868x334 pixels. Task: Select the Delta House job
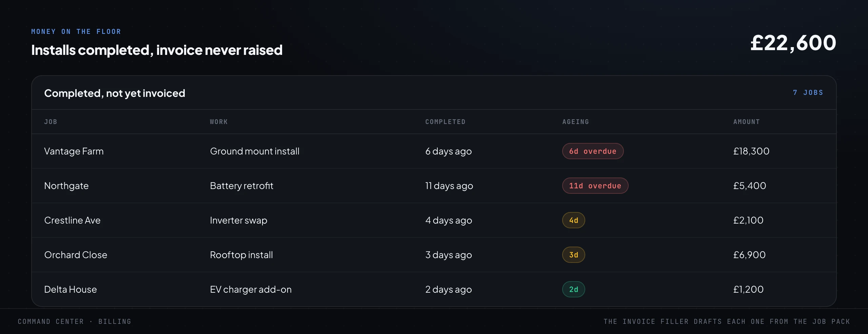[x=434, y=289]
